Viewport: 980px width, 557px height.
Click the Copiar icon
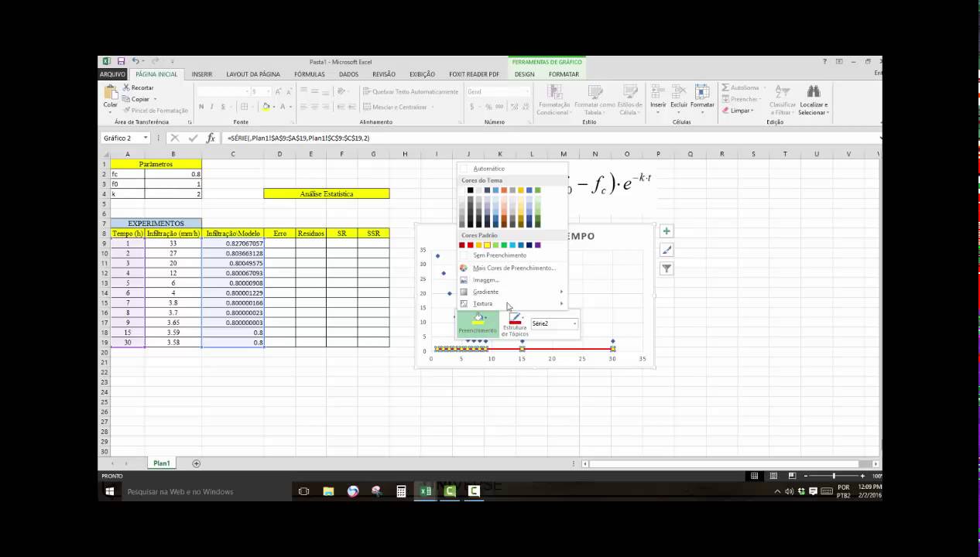coord(126,99)
